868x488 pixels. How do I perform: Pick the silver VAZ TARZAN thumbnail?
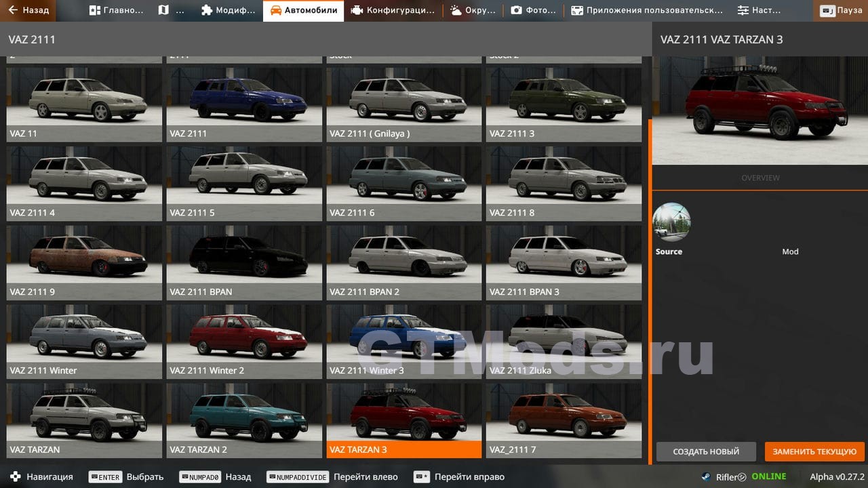click(x=84, y=421)
